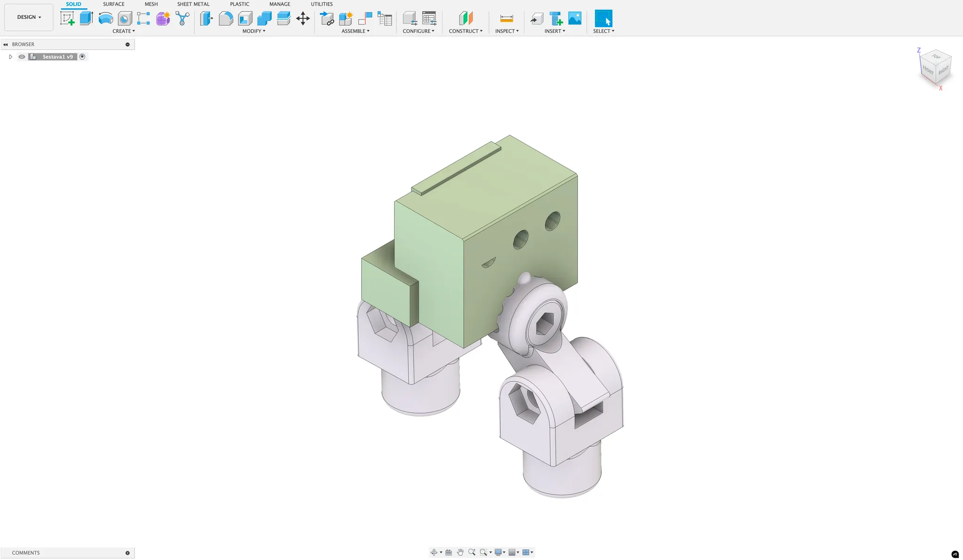The width and height of the screenshot is (963, 560).
Task: Switch to the SURFACE tab
Action: point(113,4)
